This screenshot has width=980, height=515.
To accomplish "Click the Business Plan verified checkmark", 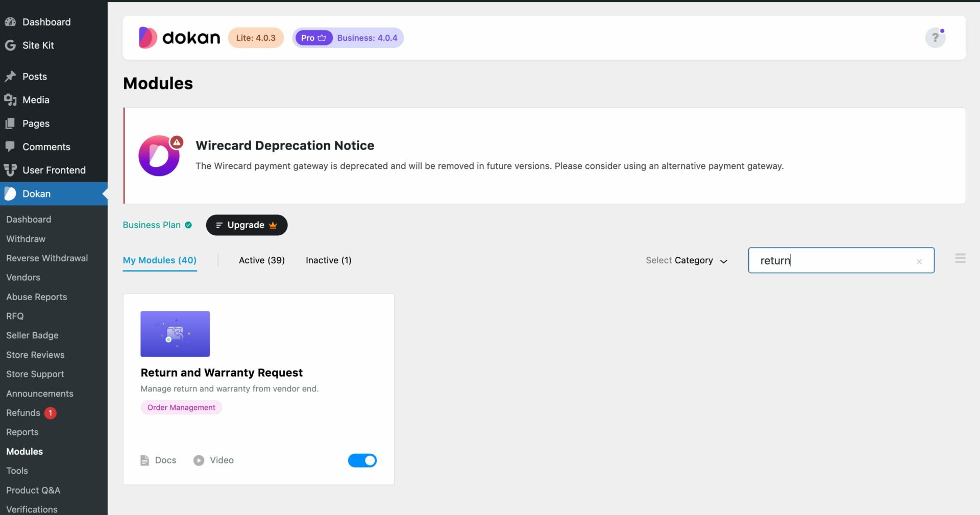I will pyautogui.click(x=188, y=225).
